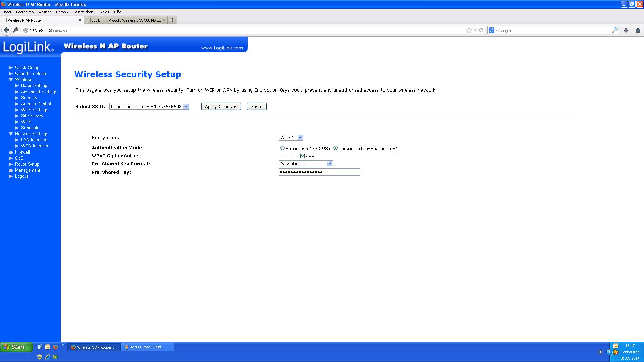Select Enterprise (RADIUS) authentication mode
The height and width of the screenshot is (362, 644).
(282, 148)
